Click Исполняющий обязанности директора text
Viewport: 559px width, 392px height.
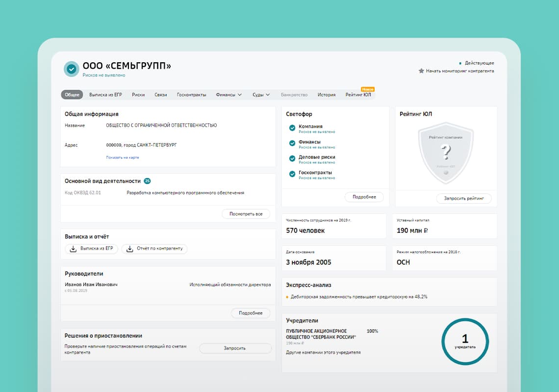pos(230,285)
